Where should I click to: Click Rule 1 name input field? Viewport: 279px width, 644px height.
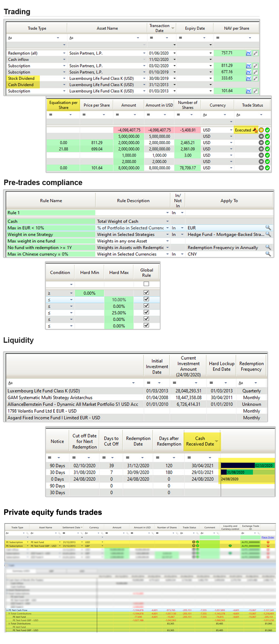[x=51, y=213]
